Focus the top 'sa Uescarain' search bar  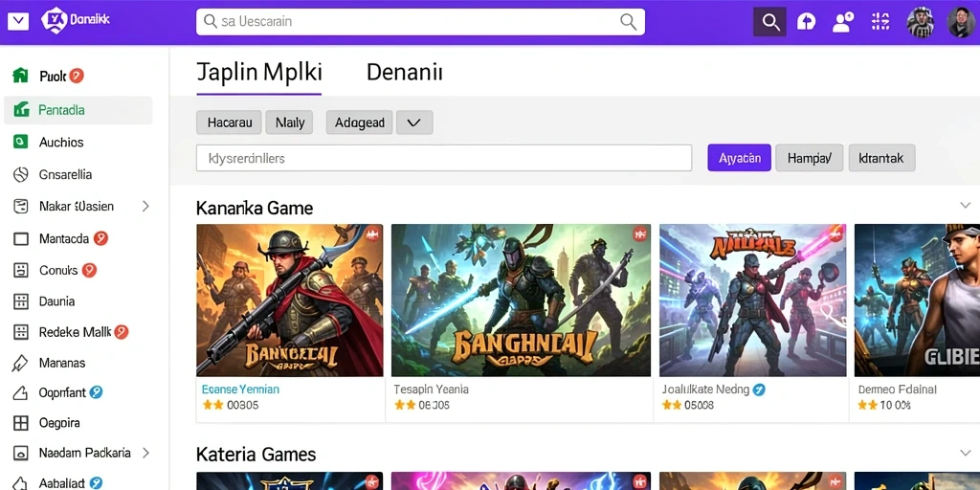coord(420,22)
